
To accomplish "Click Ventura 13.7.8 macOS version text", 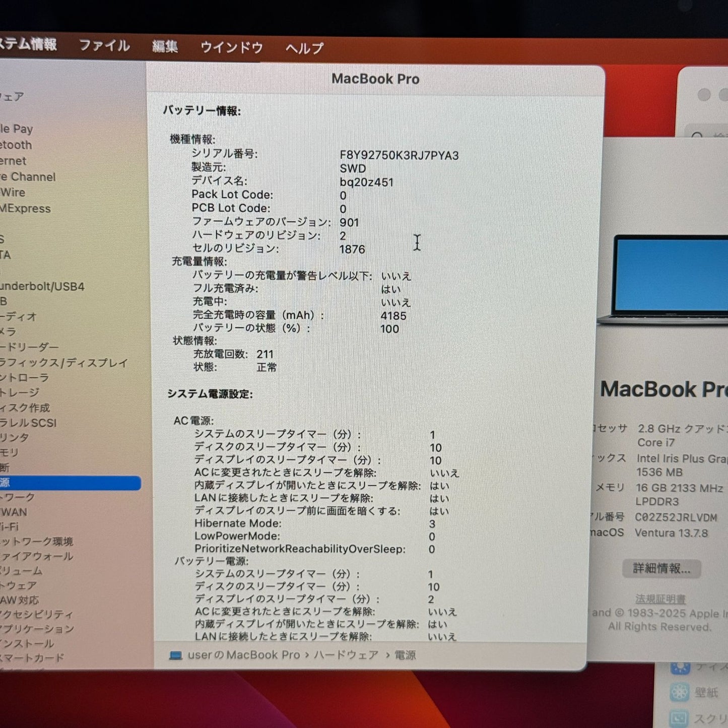I will click(671, 533).
